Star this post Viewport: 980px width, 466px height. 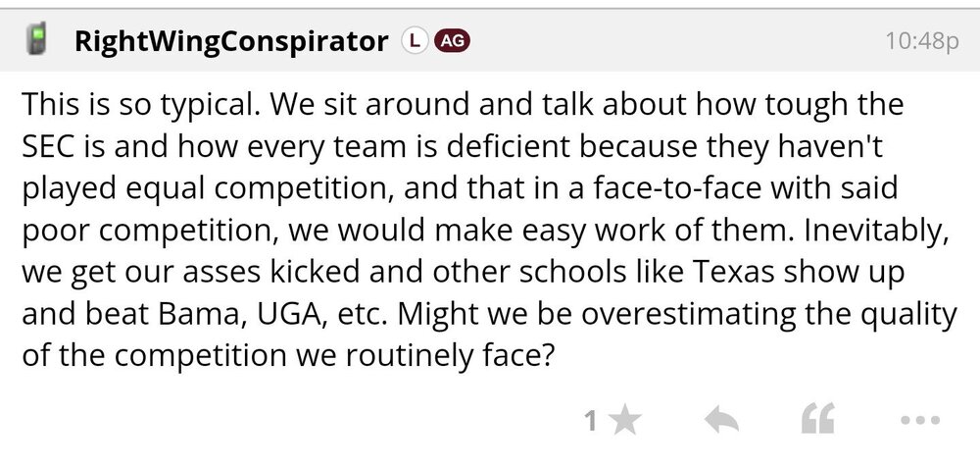pyautogui.click(x=623, y=422)
